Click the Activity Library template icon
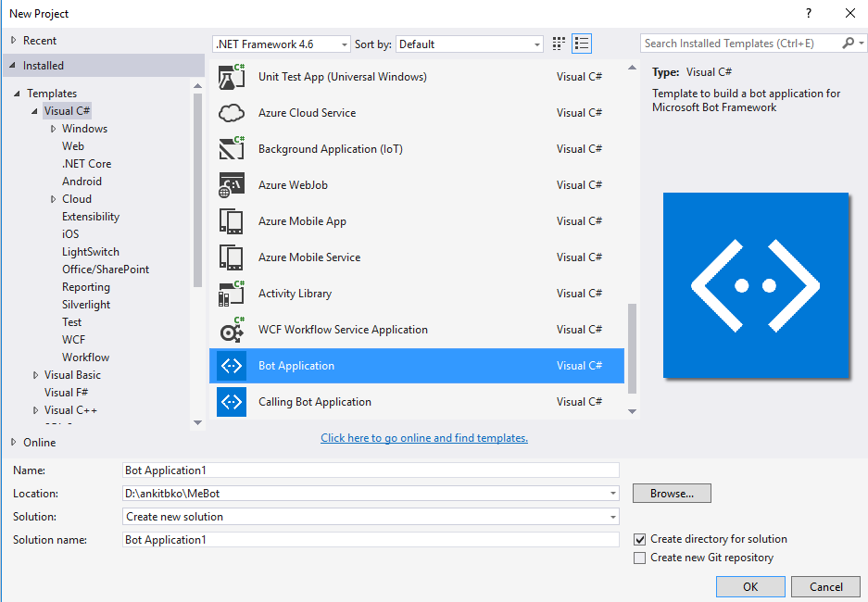The height and width of the screenshot is (602, 868). [232, 294]
